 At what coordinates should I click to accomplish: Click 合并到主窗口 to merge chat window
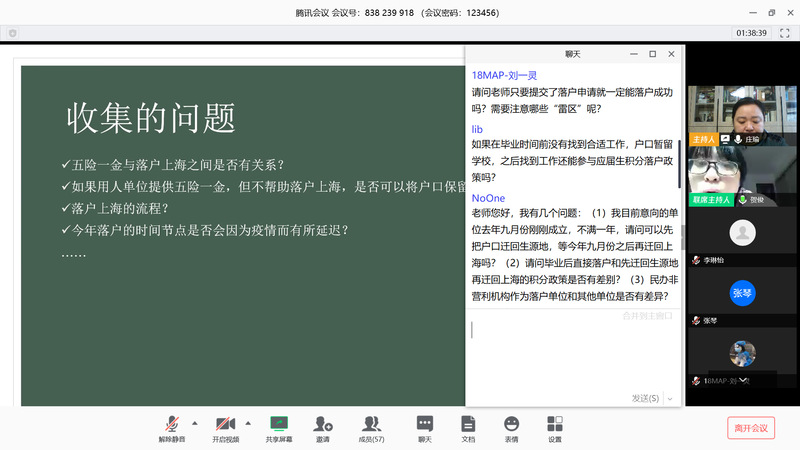[647, 316]
